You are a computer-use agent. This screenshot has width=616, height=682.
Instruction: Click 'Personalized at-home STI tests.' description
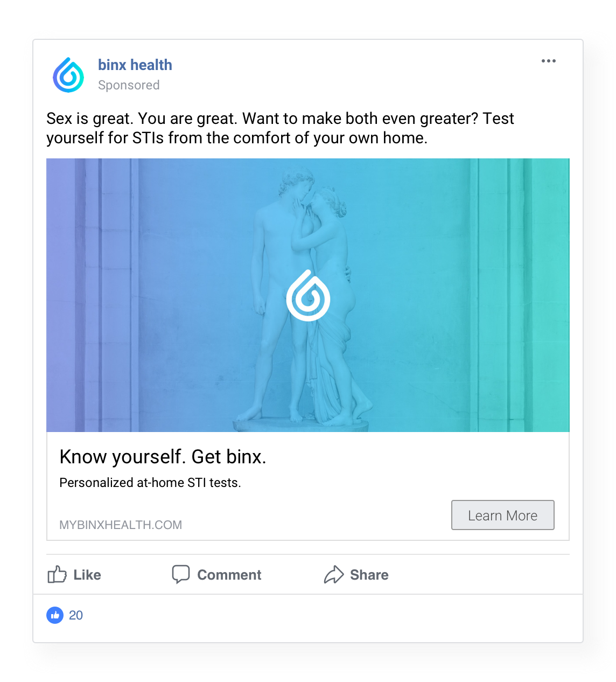[150, 483]
